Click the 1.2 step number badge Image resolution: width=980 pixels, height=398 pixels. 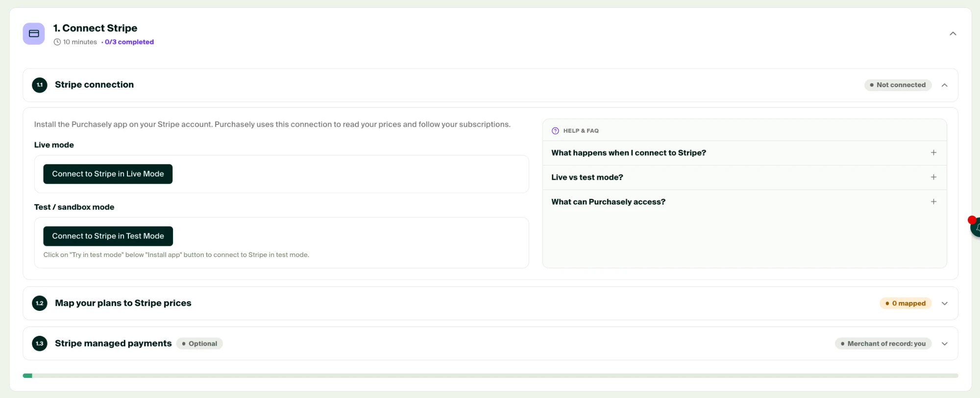40,303
